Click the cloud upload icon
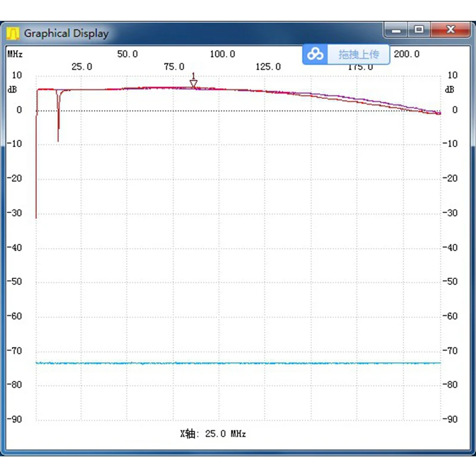This screenshot has width=476, height=476. (315, 54)
